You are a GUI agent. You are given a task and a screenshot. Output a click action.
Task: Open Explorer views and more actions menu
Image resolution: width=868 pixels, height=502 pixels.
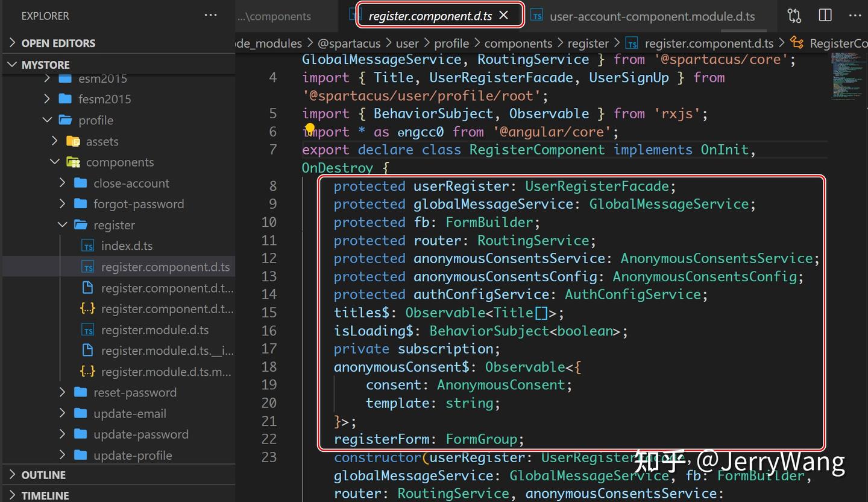click(x=210, y=15)
